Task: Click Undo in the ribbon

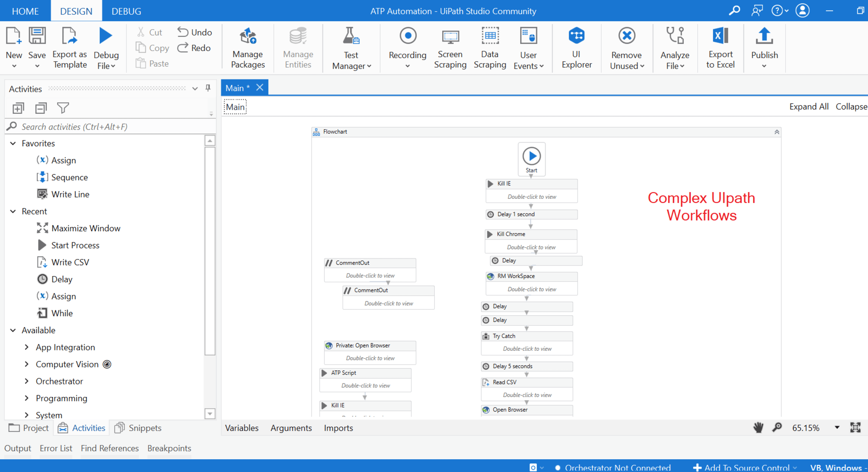Action: (x=194, y=32)
